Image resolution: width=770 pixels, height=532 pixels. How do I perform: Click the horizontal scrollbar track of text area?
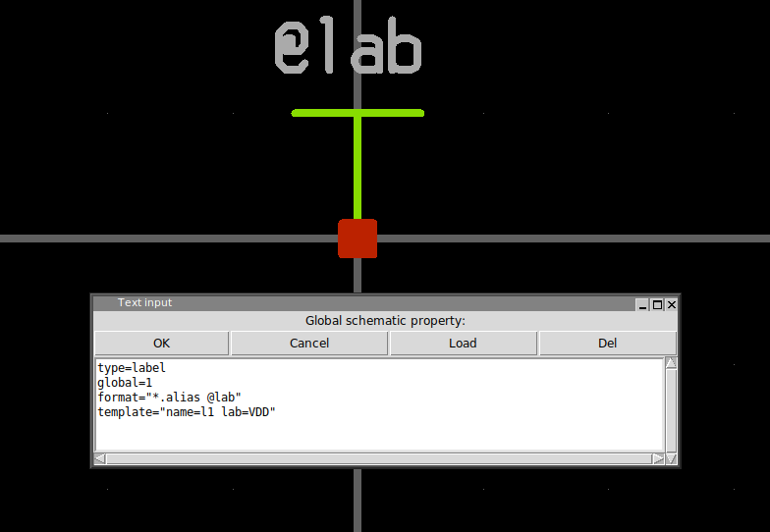[378, 458]
